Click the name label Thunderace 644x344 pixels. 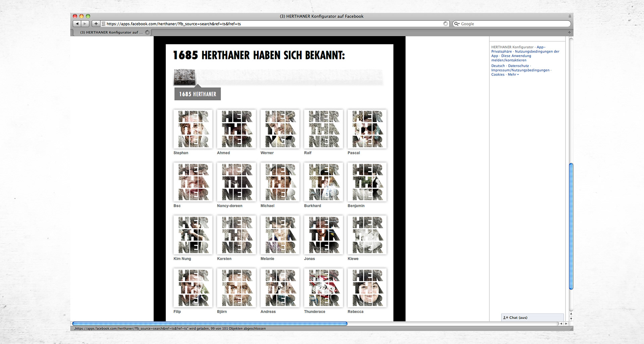[x=315, y=312]
